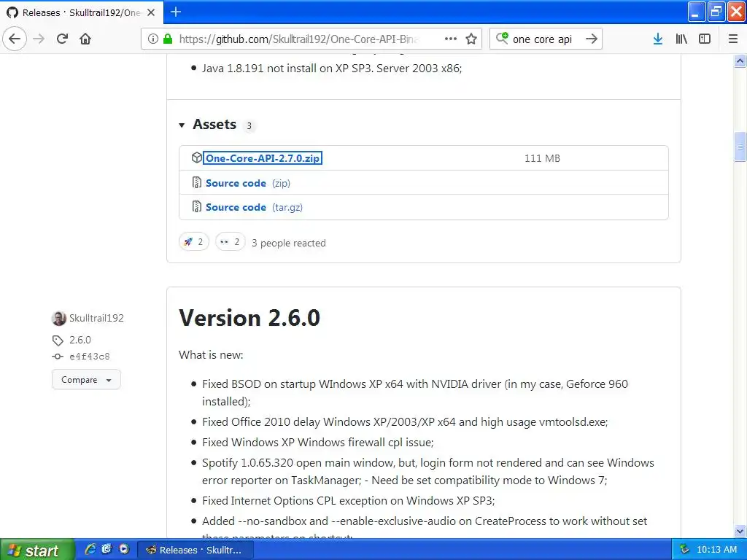Collapse the Assets section
Image resolution: width=747 pixels, height=560 pixels.
(182, 125)
